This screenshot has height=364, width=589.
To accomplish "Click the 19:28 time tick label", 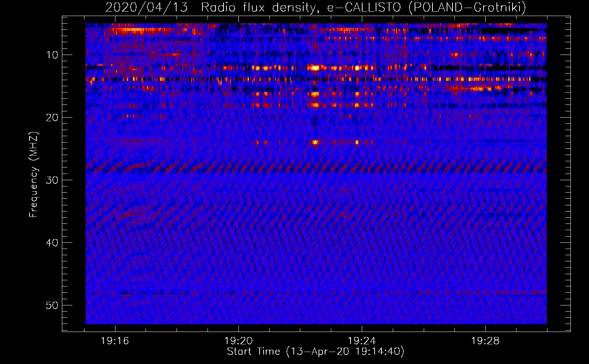I will coord(485,341).
